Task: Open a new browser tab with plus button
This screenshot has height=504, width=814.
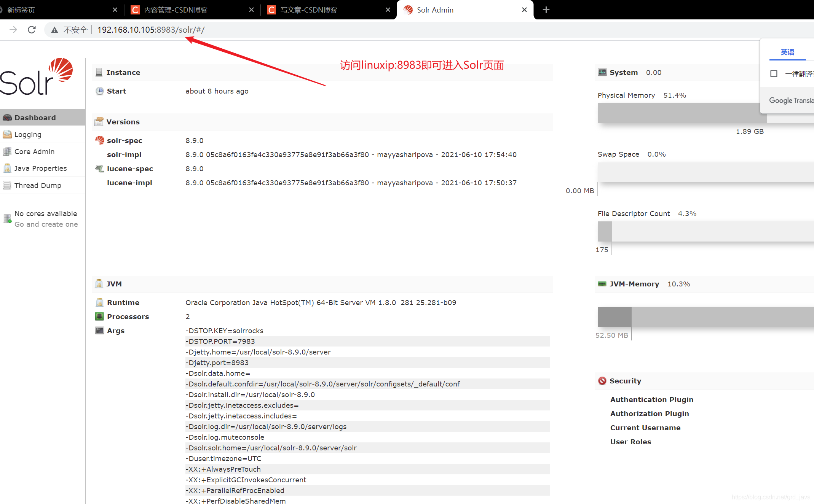Action: tap(546, 10)
